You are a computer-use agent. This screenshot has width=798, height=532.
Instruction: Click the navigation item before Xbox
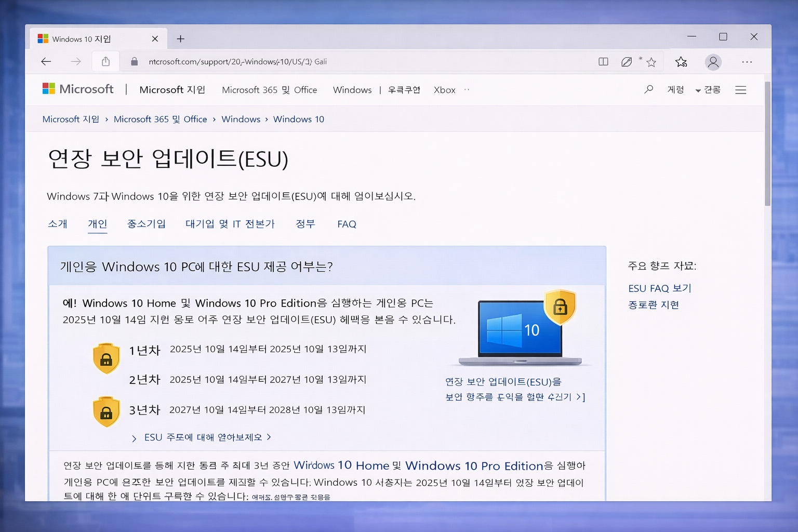pos(404,90)
